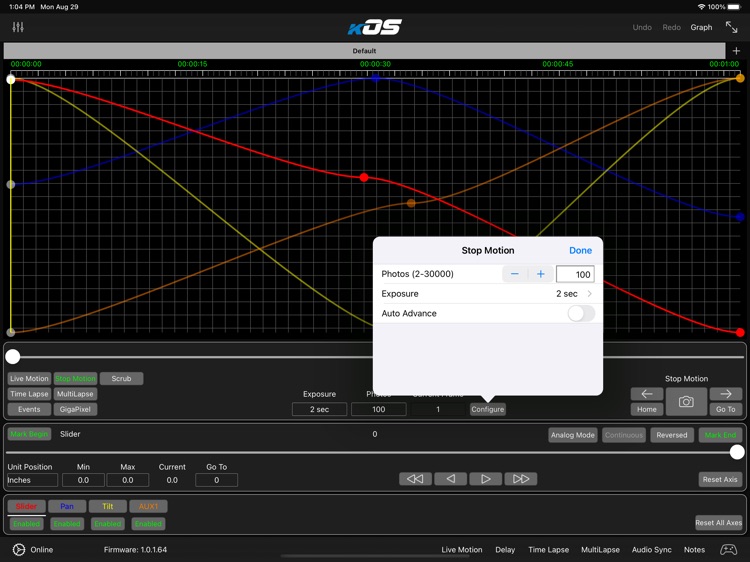
Task: Select Scrub mode button
Action: 121,378
